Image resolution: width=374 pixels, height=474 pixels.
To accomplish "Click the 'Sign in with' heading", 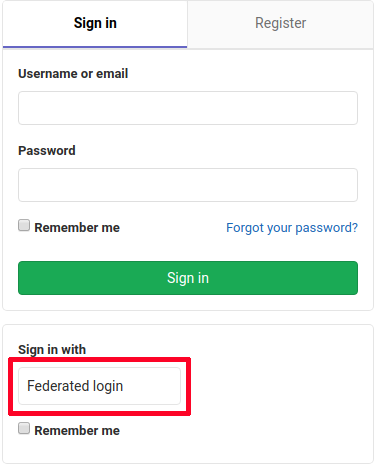I will [x=52, y=350].
